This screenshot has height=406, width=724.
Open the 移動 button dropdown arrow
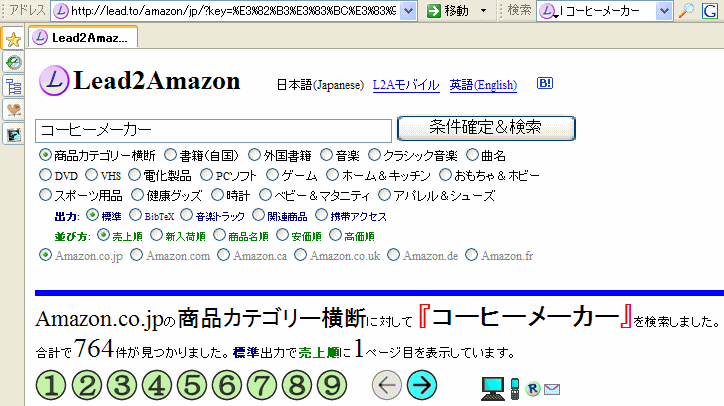[483, 11]
